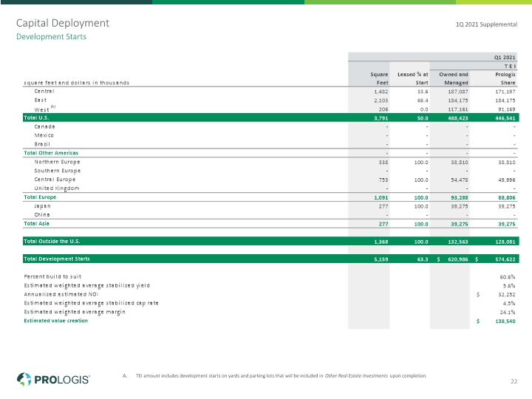Click the Estimated value creation label
Image resolution: width=532 pixels, height=399 pixels.
[55, 321]
